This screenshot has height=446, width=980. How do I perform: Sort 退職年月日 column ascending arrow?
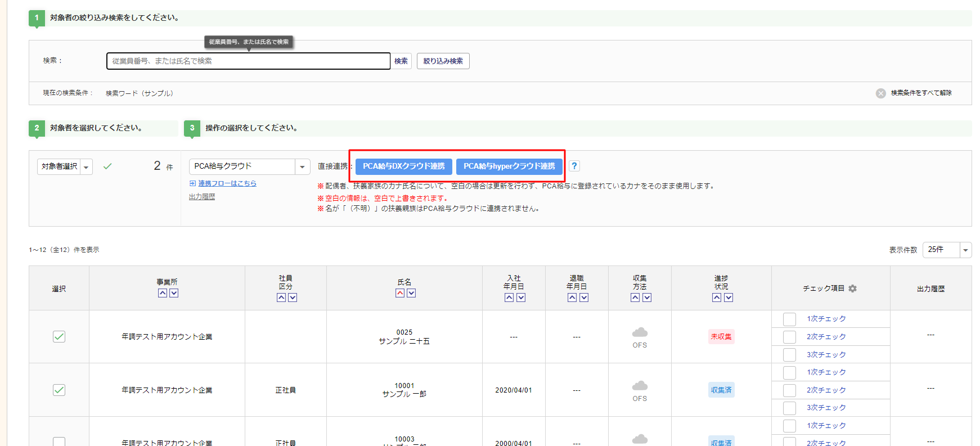pyautogui.click(x=572, y=298)
